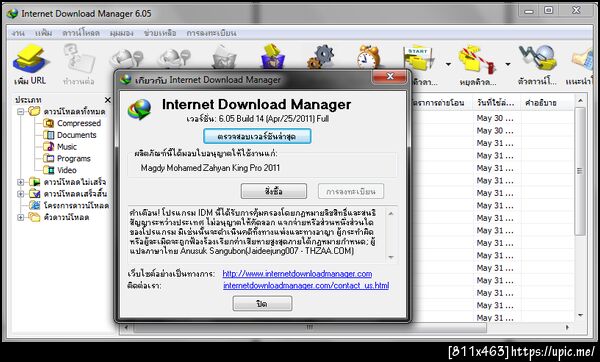Click the ทำงานต่อ (Resume) toolbar icon

click(x=79, y=59)
